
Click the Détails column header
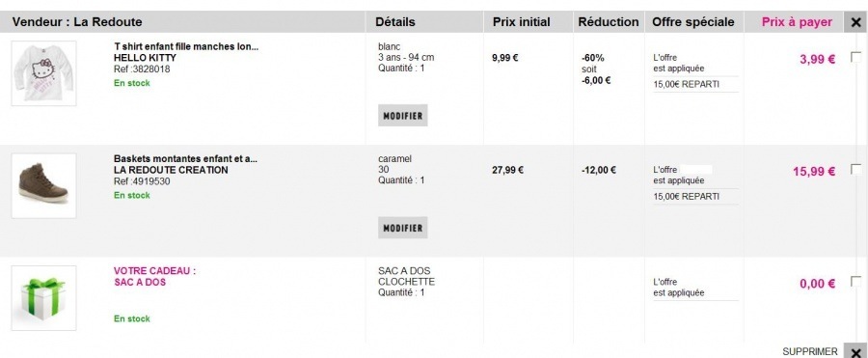395,22
